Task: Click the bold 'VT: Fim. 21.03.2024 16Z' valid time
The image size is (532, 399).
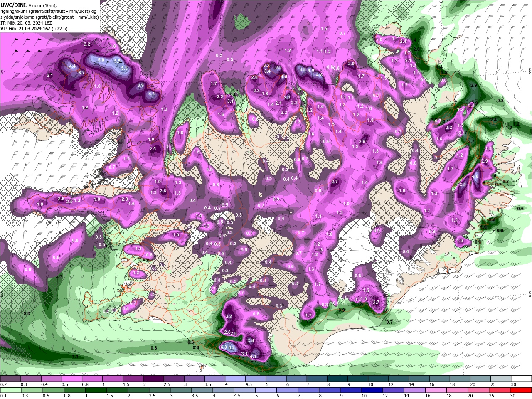Action: click(25, 29)
